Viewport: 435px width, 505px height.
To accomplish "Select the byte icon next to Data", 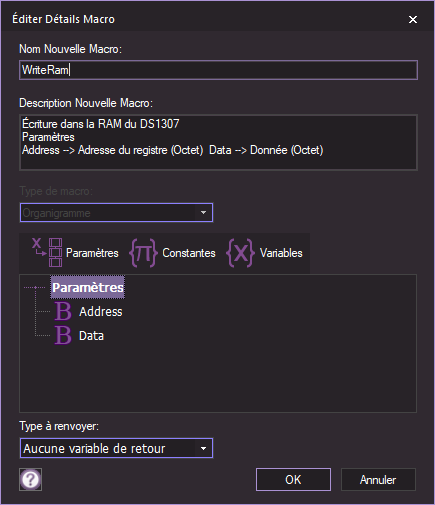I will click(63, 335).
